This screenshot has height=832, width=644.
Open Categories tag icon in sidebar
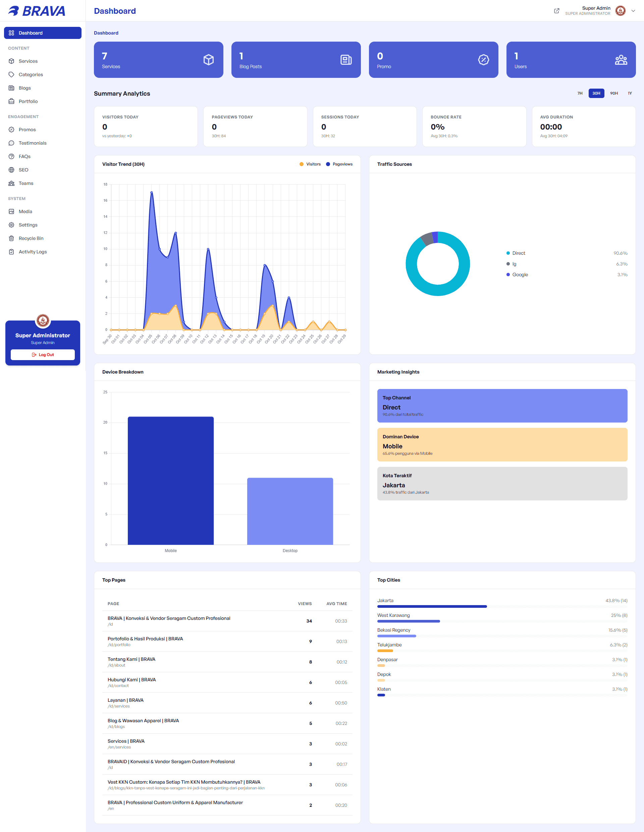(x=11, y=74)
